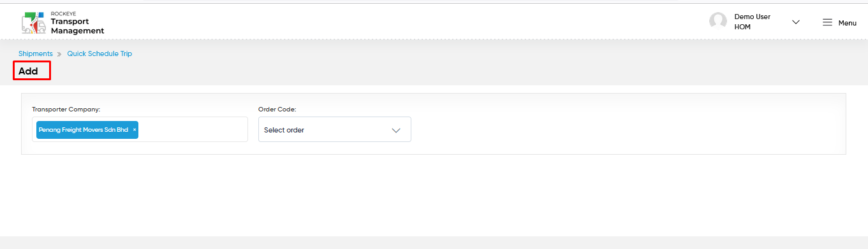Open the Menu label in header

pyautogui.click(x=847, y=23)
